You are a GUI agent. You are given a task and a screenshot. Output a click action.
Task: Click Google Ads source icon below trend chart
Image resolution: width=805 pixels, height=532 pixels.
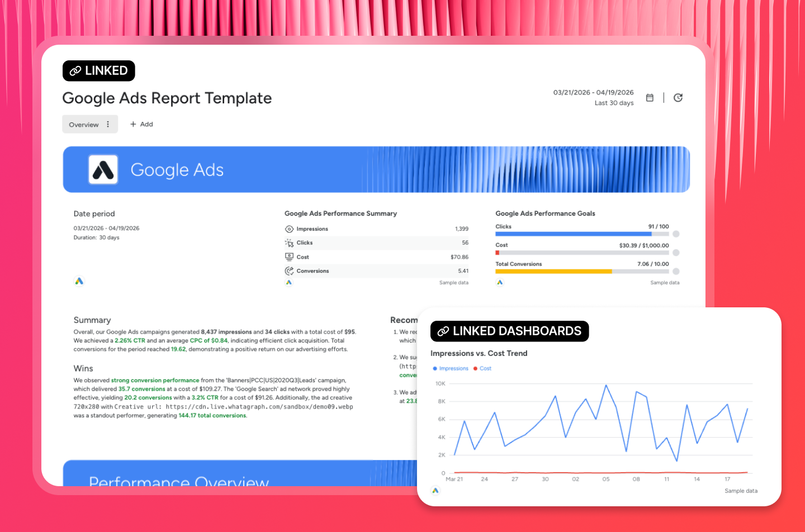[x=435, y=491]
